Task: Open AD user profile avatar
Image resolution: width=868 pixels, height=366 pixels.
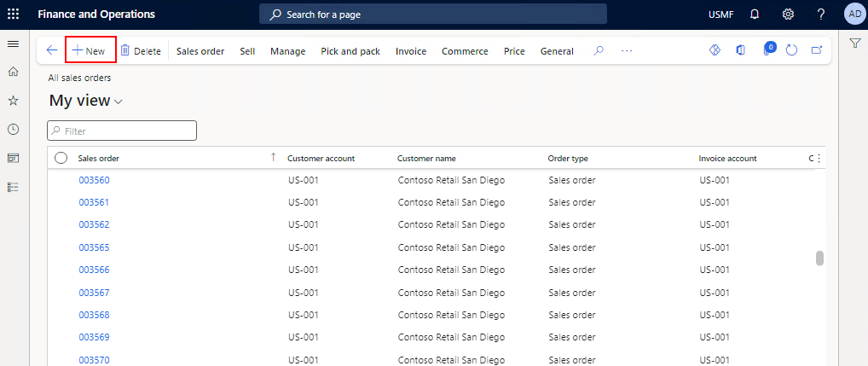Action: [854, 15]
